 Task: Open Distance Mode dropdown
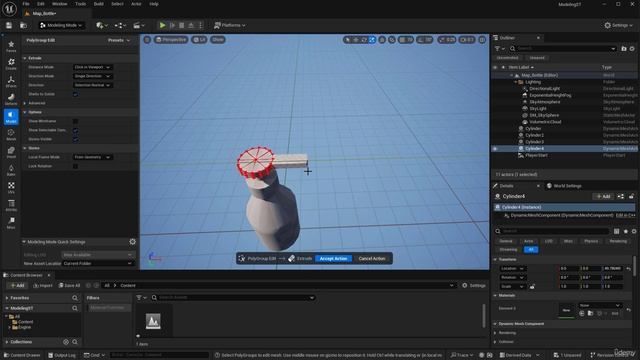93,67
